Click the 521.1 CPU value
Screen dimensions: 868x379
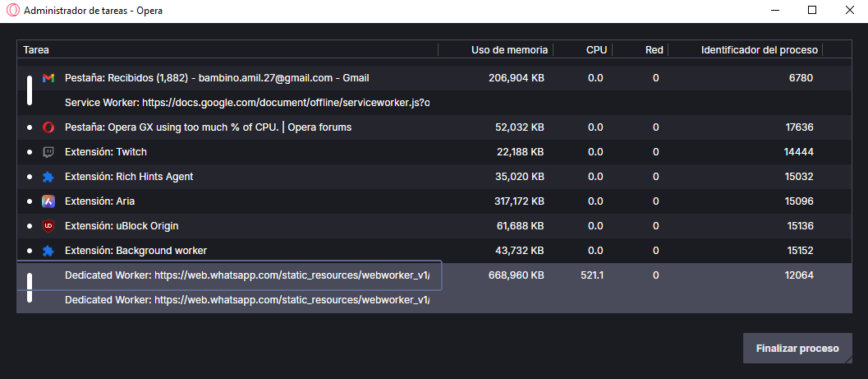coord(592,275)
